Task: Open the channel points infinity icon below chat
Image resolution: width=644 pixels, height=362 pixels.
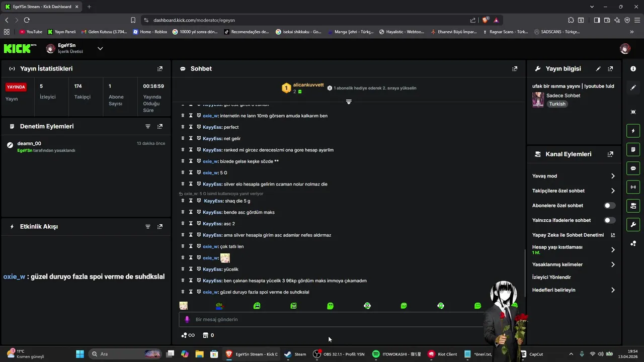Action: point(188,335)
